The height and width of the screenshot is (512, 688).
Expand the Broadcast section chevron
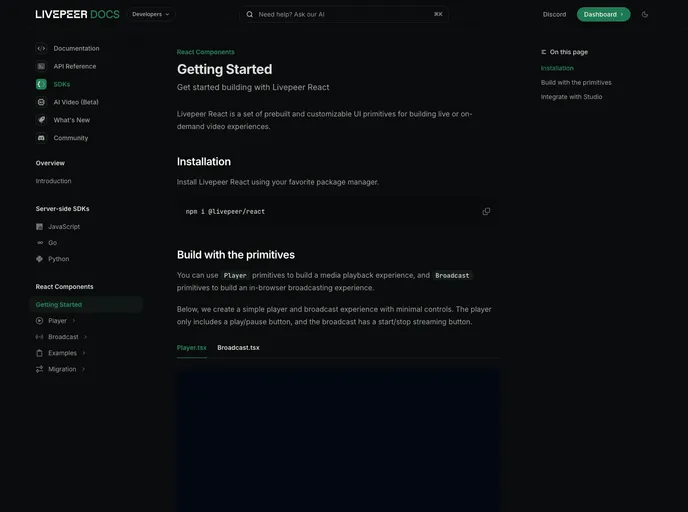tap(85, 337)
